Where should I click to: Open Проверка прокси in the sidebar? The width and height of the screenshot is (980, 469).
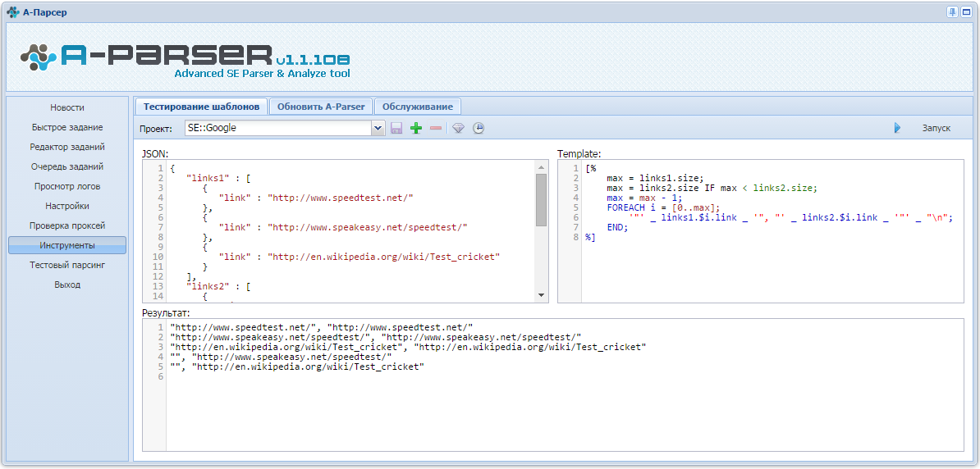(x=66, y=225)
